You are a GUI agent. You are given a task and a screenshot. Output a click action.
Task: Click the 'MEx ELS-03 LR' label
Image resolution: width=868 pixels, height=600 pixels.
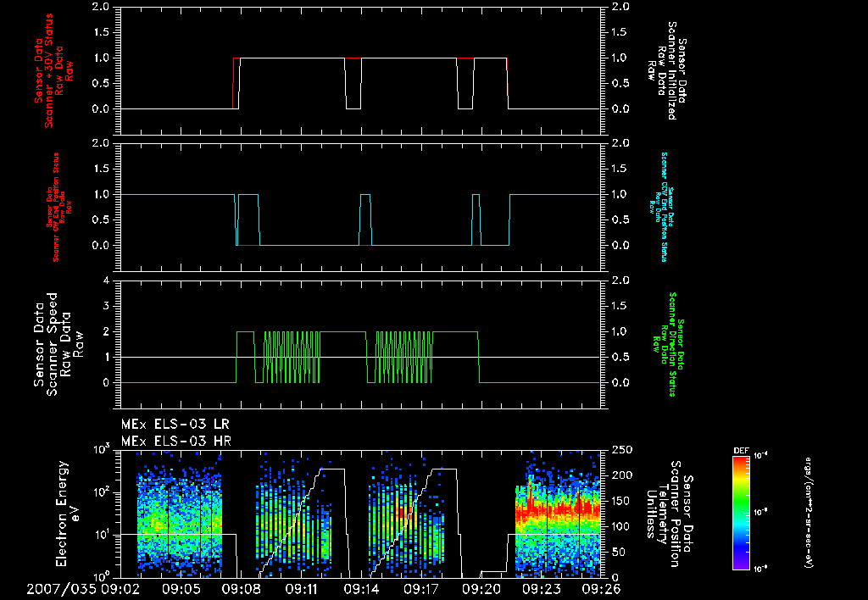click(175, 425)
